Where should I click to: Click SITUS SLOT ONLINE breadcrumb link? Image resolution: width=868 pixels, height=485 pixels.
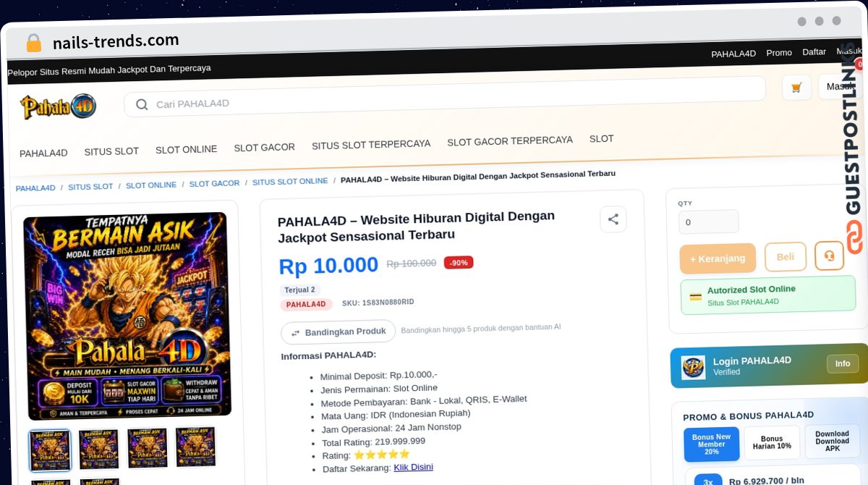290,181
